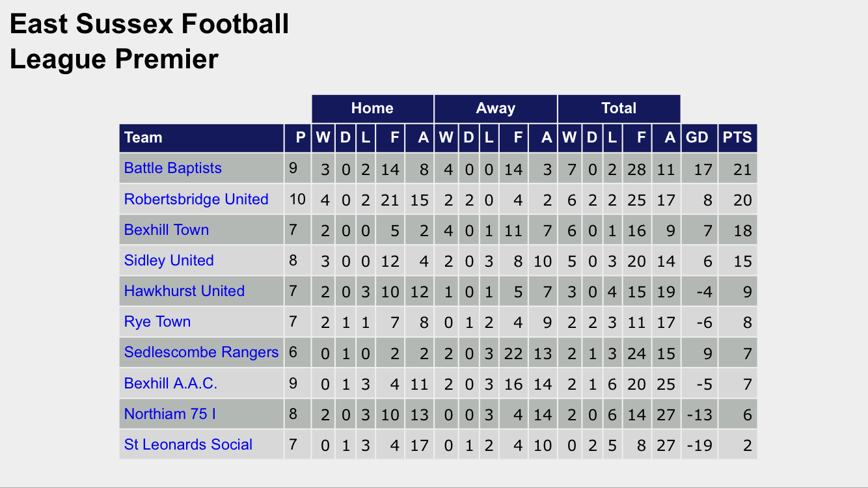Image resolution: width=868 pixels, height=488 pixels.
Task: Select the Total group header
Action: click(x=619, y=108)
